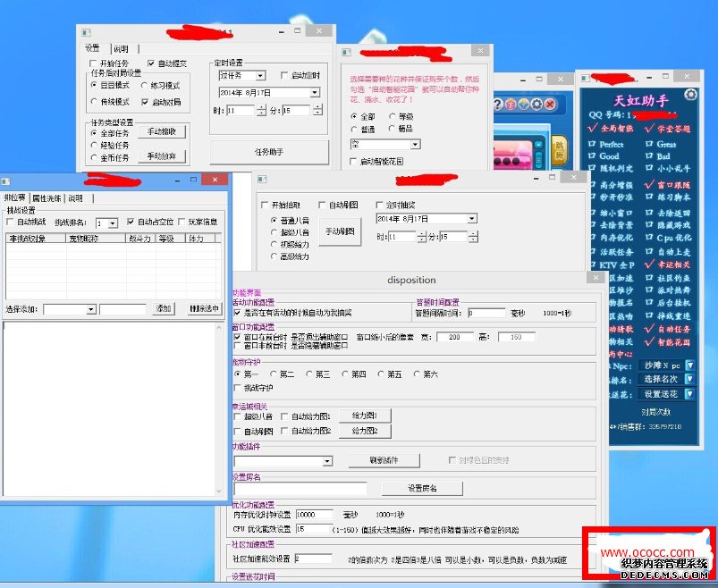Click the blue-yellow emblem icon beside gift
This screenshot has width=718, height=588.
[523, 105]
